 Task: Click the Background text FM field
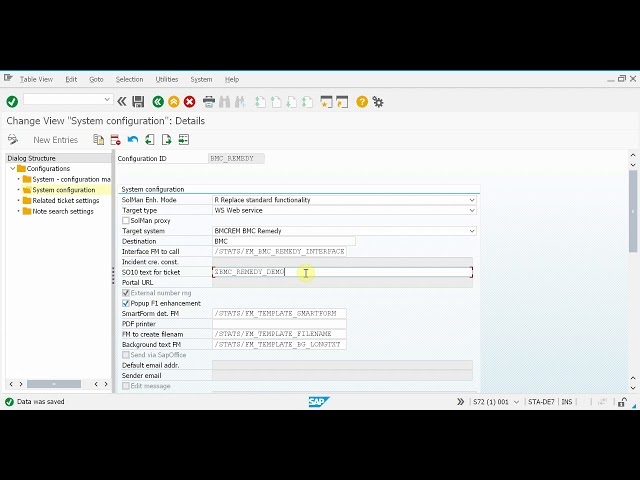(279, 344)
